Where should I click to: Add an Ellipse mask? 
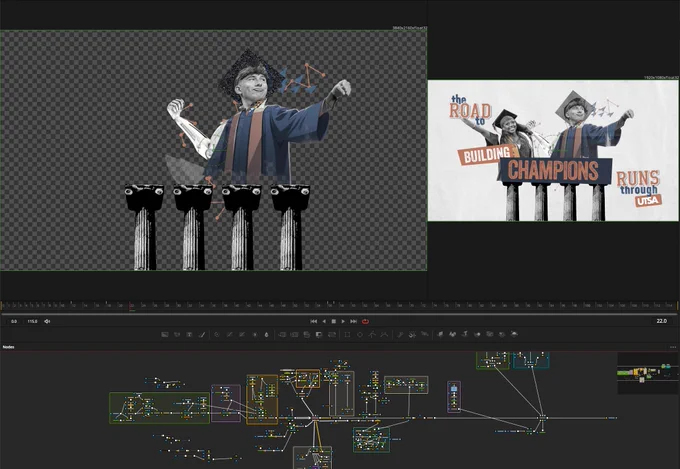(x=360, y=335)
